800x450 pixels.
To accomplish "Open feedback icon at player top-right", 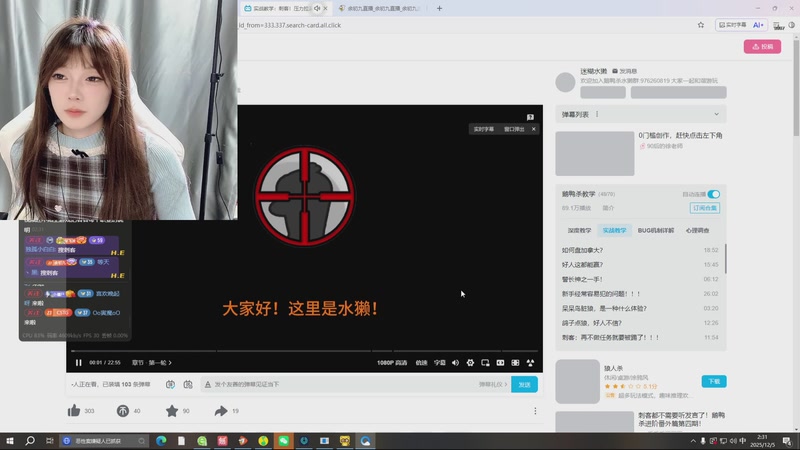I will click(530, 117).
